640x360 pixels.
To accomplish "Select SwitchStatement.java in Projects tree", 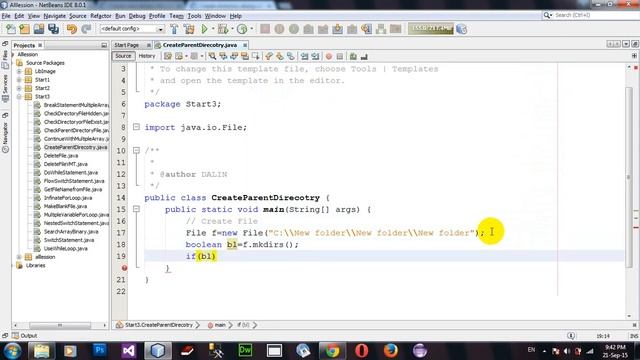I will click(x=69, y=240).
